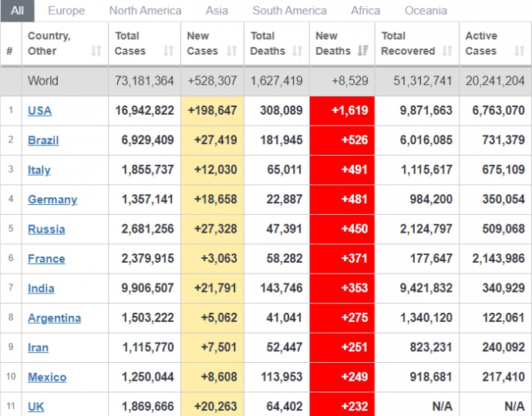The width and height of the screenshot is (532, 416).
Task: Sort table by New Cases icon
Action: [231, 51]
